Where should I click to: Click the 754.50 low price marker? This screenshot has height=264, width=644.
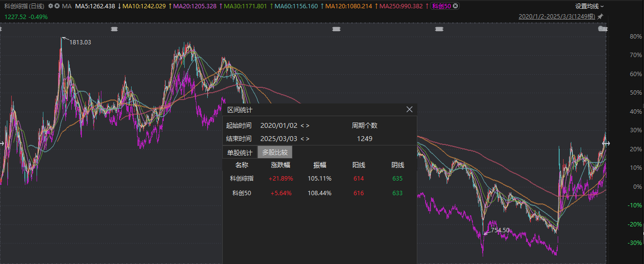500,230
